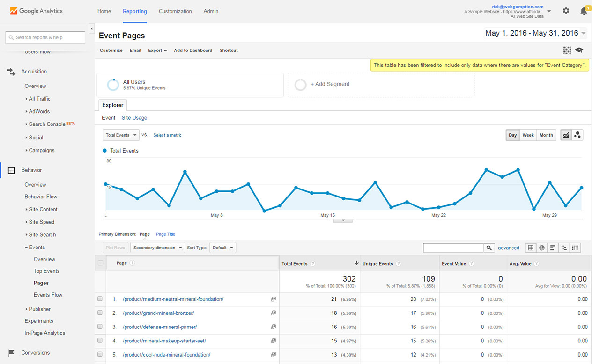Click help icon next to Unique Events
This screenshot has width=592, height=364.
click(398, 264)
